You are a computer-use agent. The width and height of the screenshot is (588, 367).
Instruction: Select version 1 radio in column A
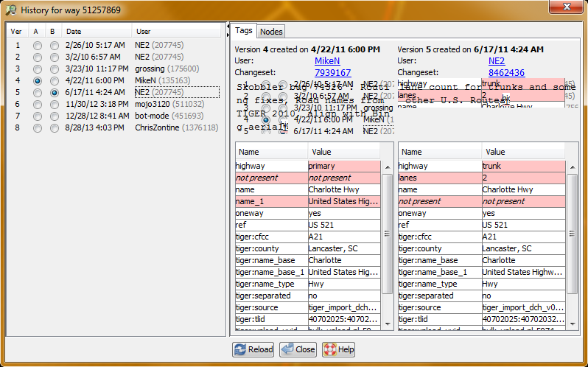click(x=37, y=46)
